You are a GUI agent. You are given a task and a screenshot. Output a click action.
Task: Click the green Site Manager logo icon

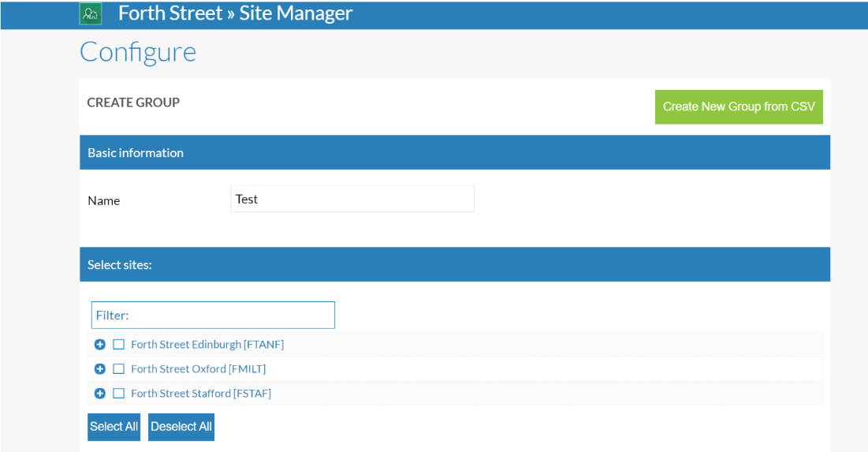(91, 13)
